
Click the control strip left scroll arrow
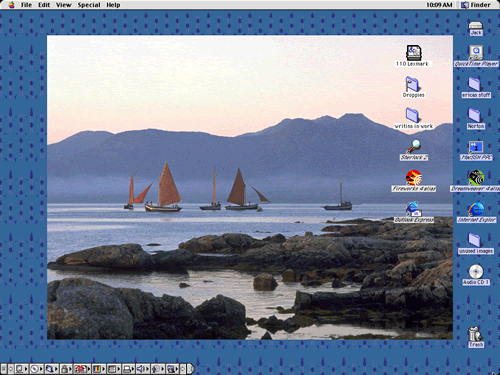[11, 368]
